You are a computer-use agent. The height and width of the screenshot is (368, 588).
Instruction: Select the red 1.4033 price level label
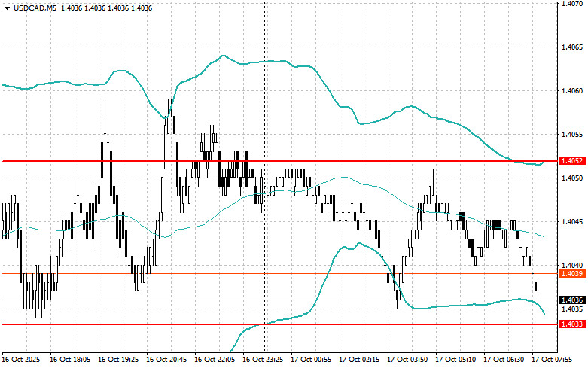[572, 324]
